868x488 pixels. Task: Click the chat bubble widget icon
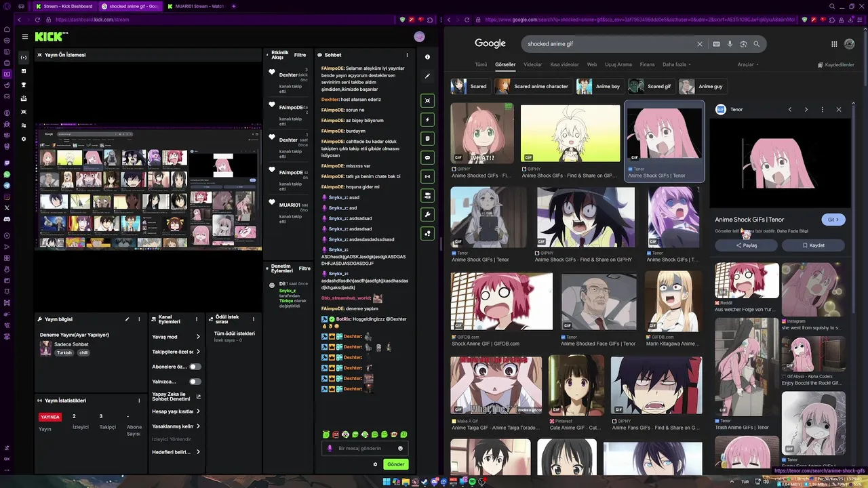point(427,157)
